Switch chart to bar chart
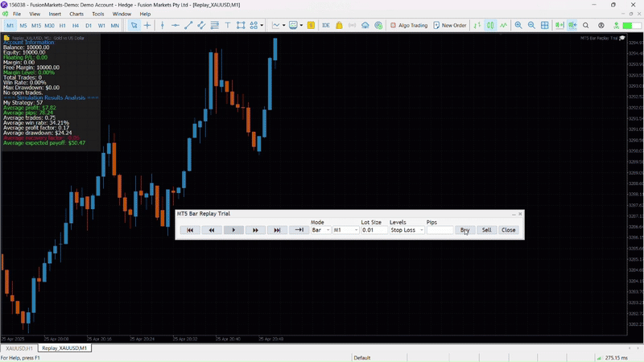 pos(477,26)
